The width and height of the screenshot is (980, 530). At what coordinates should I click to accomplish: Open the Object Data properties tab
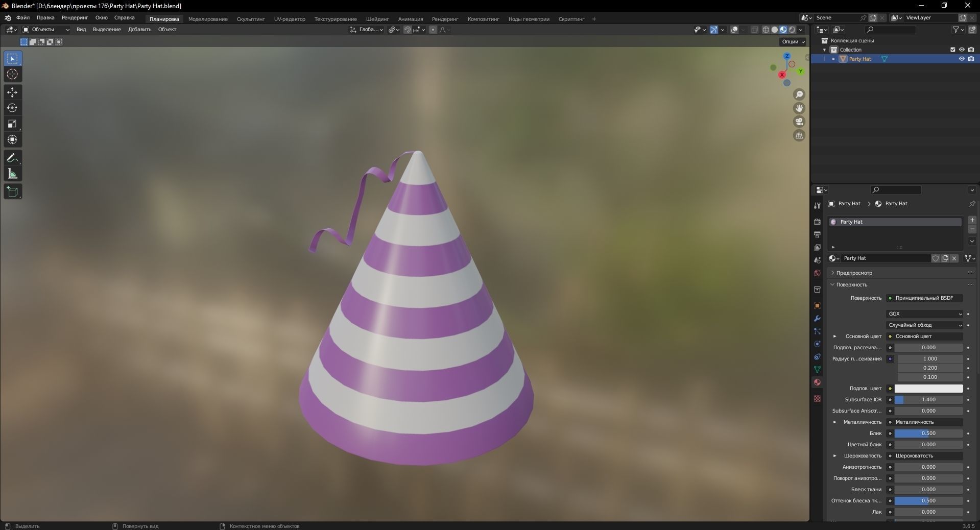click(817, 369)
